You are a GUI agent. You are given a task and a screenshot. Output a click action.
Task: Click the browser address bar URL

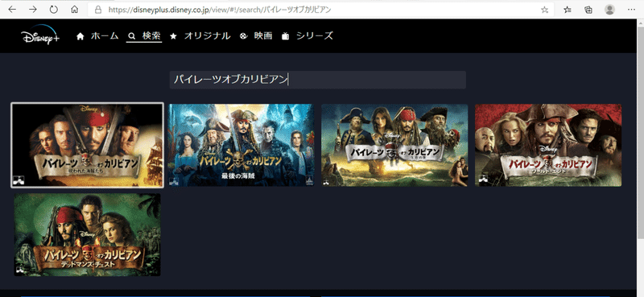click(220, 10)
